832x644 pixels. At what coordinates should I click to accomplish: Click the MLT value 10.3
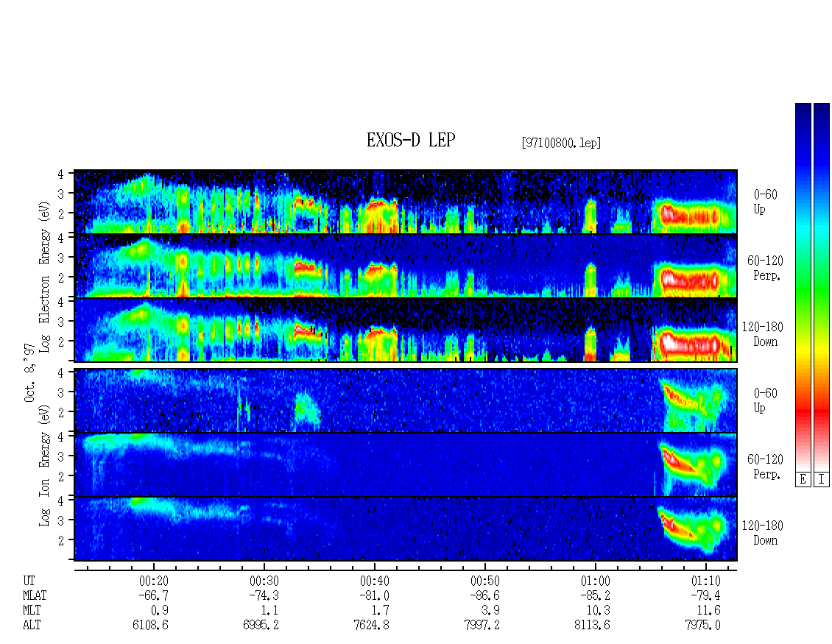[x=598, y=611]
